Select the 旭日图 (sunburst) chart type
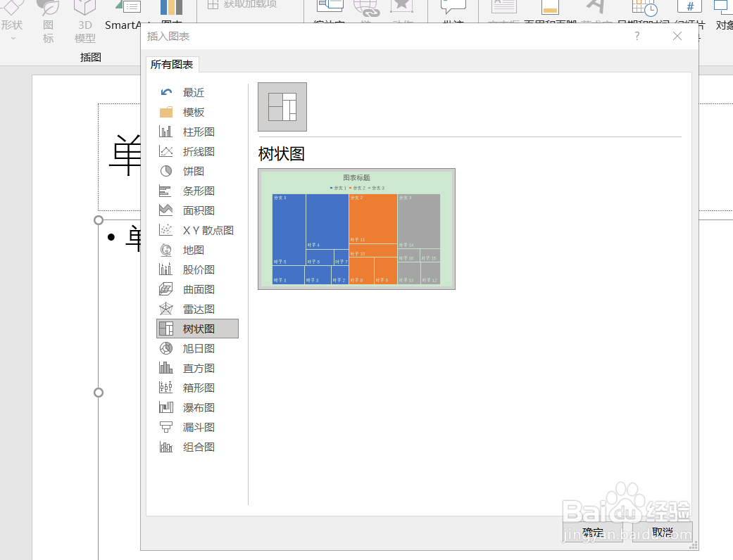Screen dimensions: 733x560 (x=199, y=348)
